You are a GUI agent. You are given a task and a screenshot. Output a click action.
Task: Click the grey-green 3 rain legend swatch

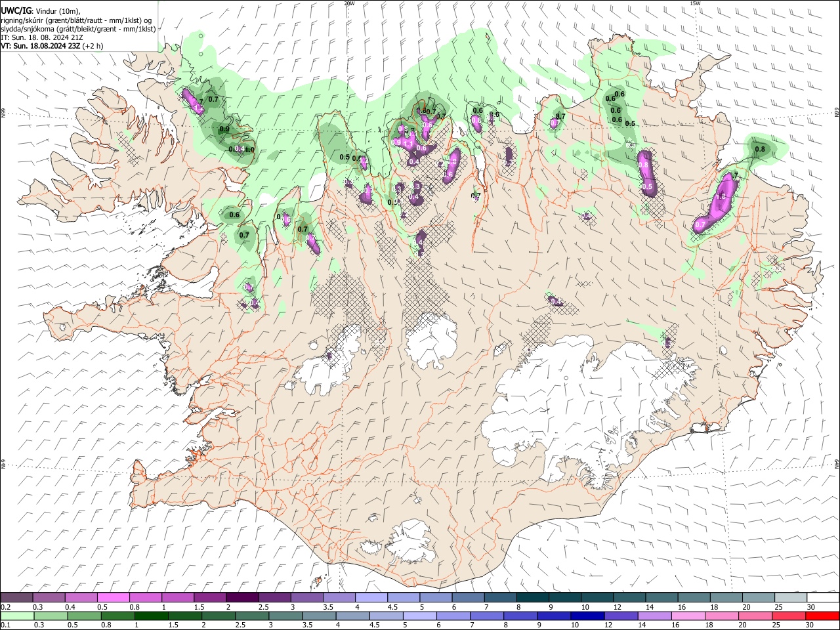tap(285, 616)
